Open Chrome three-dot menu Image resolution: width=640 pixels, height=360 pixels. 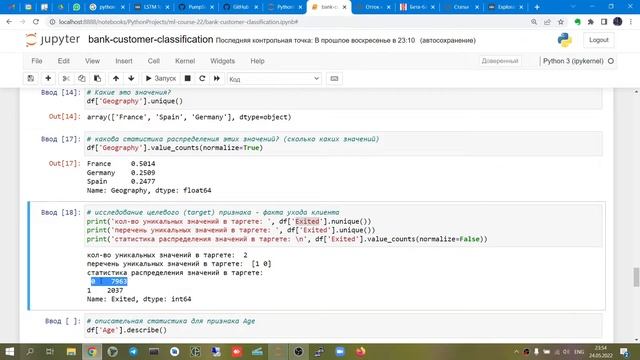[x=631, y=22]
